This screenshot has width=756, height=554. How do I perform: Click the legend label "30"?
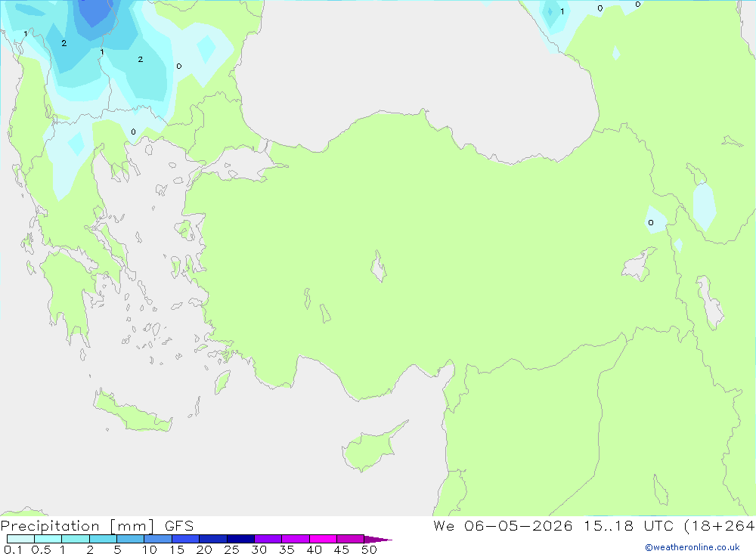pos(259,549)
